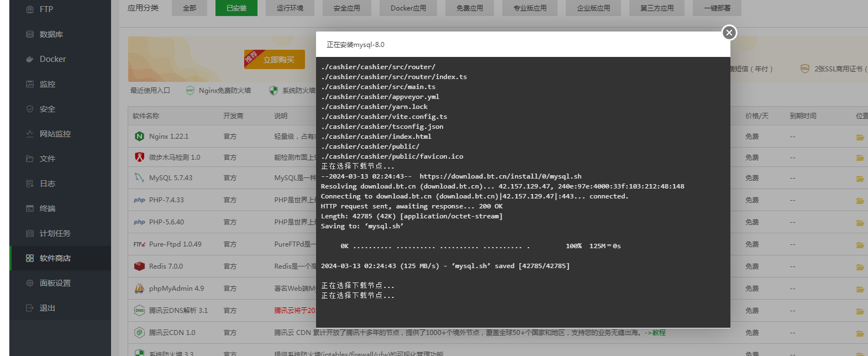Click the PHP-5.6.40 php icon
Image resolution: width=868 pixels, height=356 pixels.
click(x=139, y=222)
